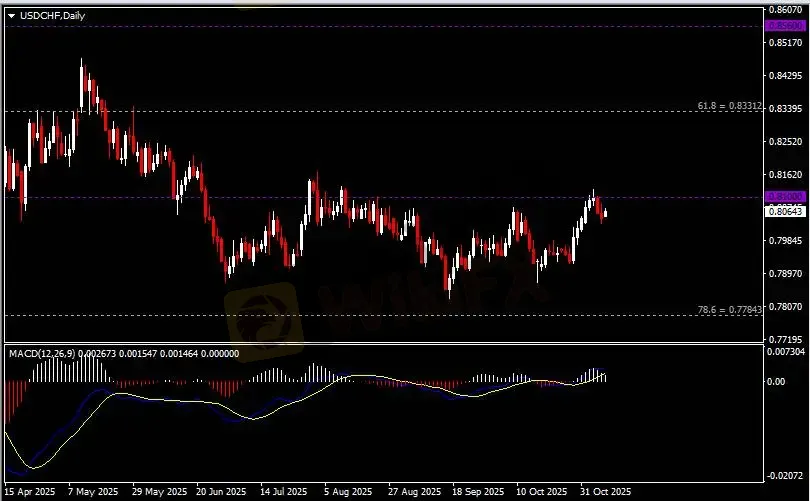Click price scale value 0.78070
The height and width of the screenshot is (501, 810).
[x=786, y=307]
